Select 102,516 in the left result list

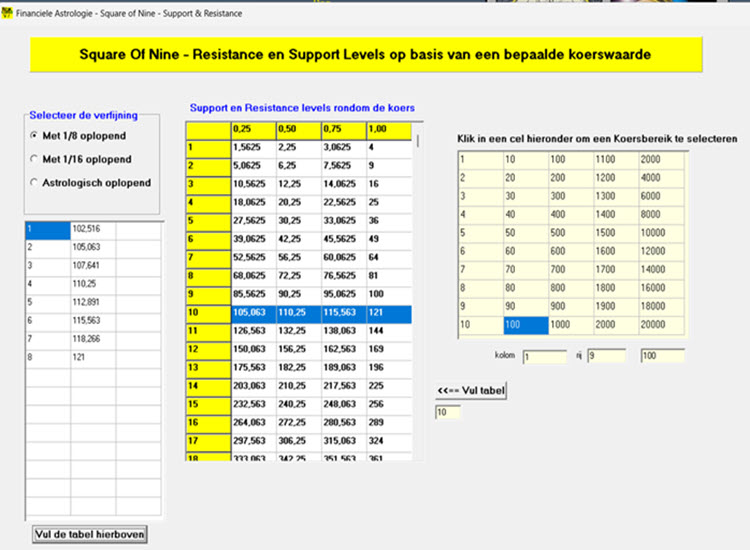click(x=92, y=229)
